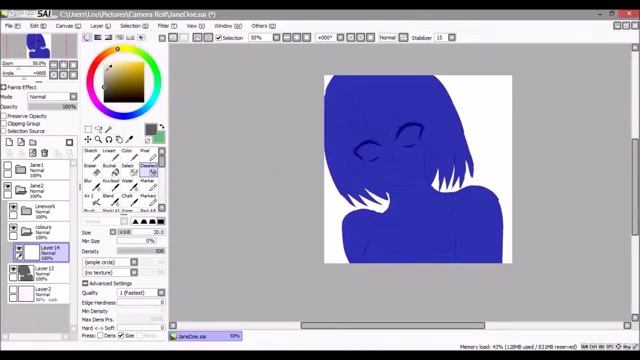
Task: Select the JaneDoe.sai document tab
Action: click(x=206, y=336)
